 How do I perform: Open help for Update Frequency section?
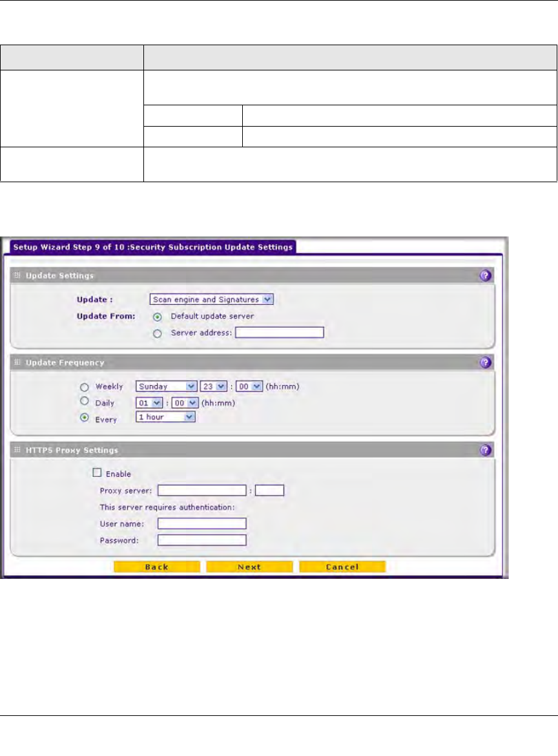coord(485,362)
